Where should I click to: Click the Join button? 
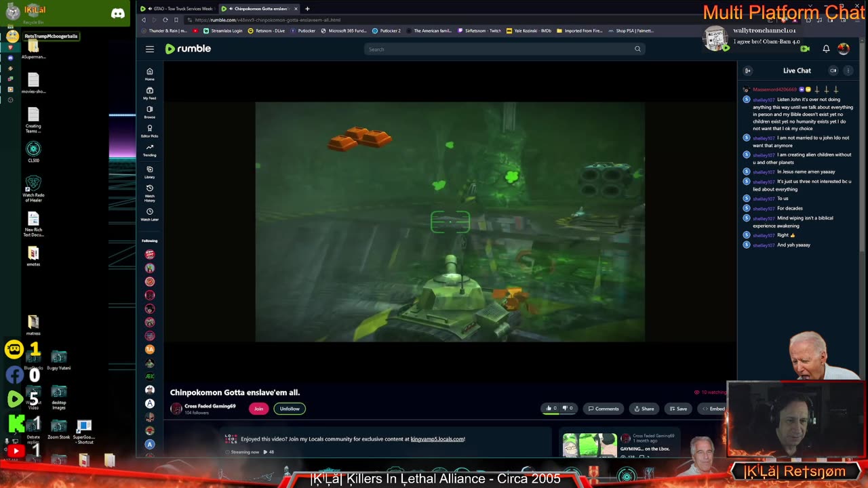coord(258,409)
